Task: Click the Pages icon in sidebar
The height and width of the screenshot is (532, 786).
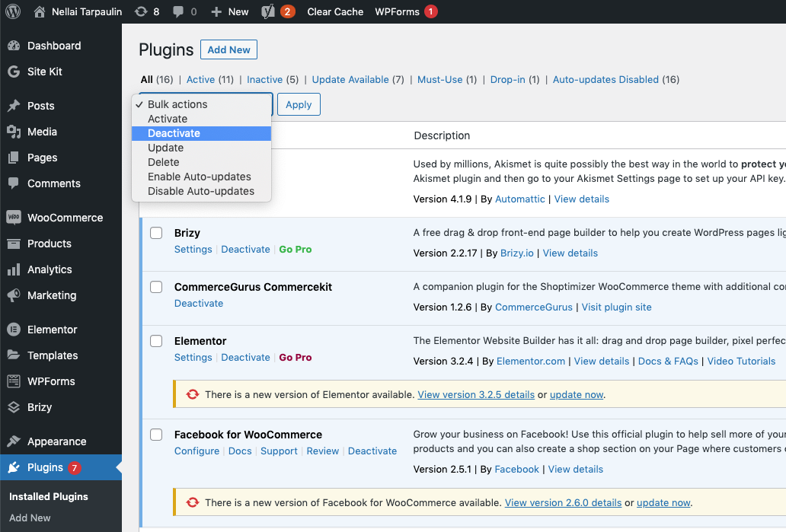Action: (14, 158)
